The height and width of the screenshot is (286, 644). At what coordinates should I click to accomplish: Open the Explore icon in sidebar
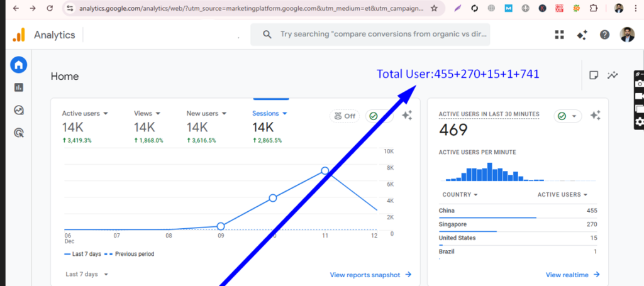click(19, 110)
